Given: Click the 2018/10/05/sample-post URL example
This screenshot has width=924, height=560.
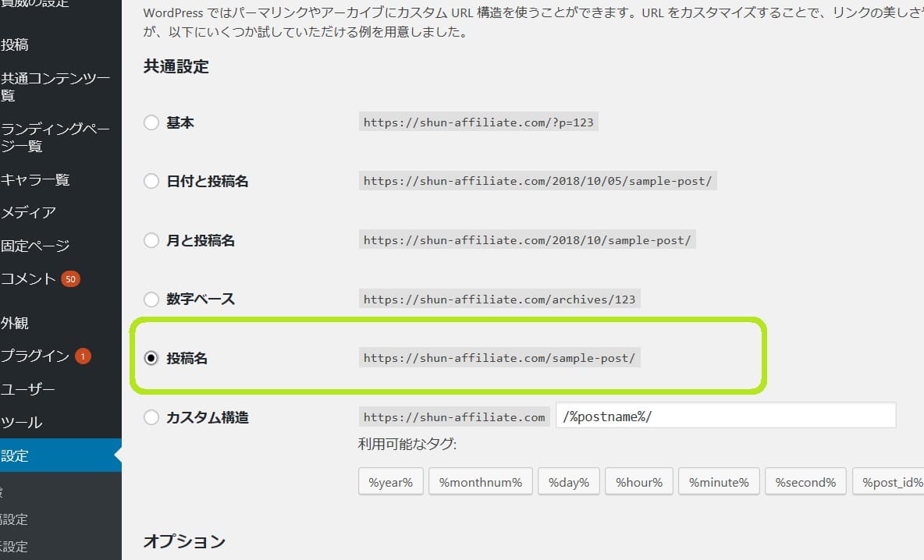Looking at the screenshot, I should point(538,181).
